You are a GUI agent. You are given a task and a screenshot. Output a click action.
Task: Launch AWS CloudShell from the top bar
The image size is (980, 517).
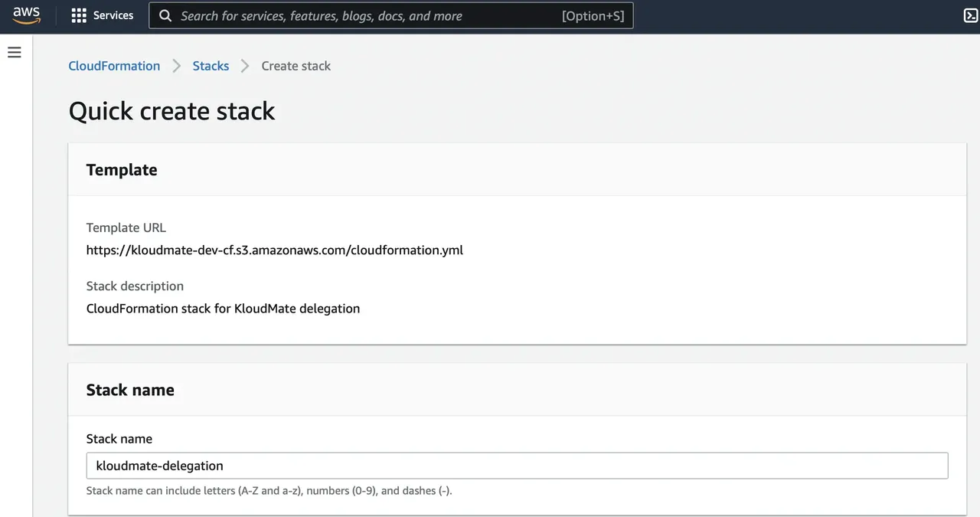[971, 15]
